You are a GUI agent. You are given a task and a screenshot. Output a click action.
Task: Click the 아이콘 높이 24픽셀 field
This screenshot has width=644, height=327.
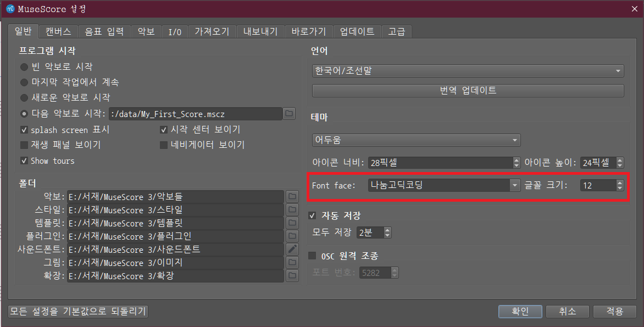(598, 163)
